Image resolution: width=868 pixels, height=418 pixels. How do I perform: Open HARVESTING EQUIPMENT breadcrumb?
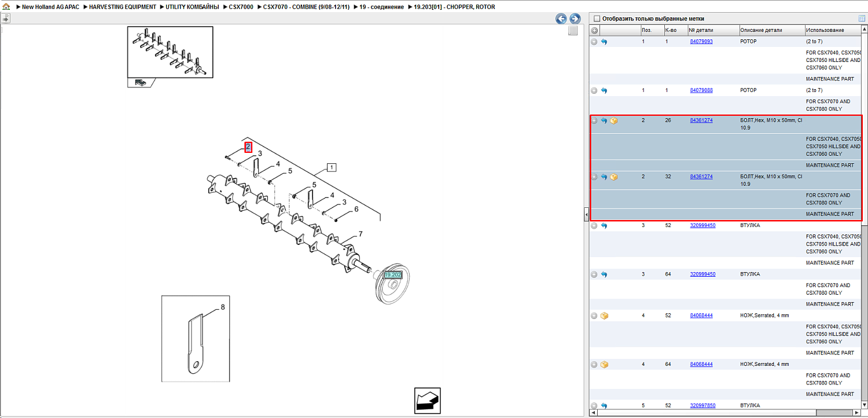123,7
